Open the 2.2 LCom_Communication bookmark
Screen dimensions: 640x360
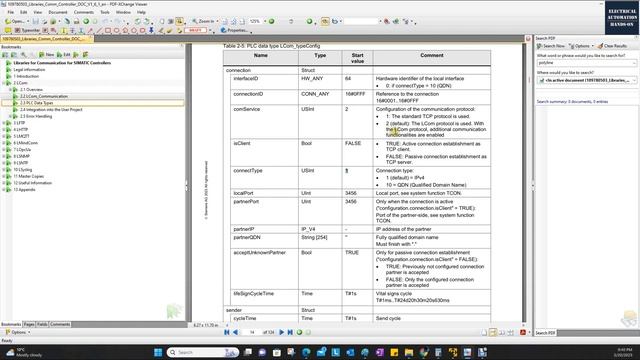[x=44, y=96]
